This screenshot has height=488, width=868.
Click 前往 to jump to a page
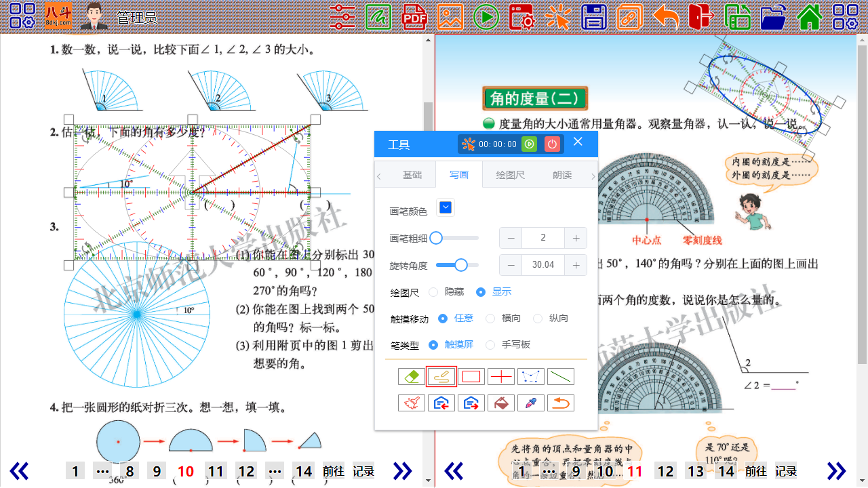point(334,471)
